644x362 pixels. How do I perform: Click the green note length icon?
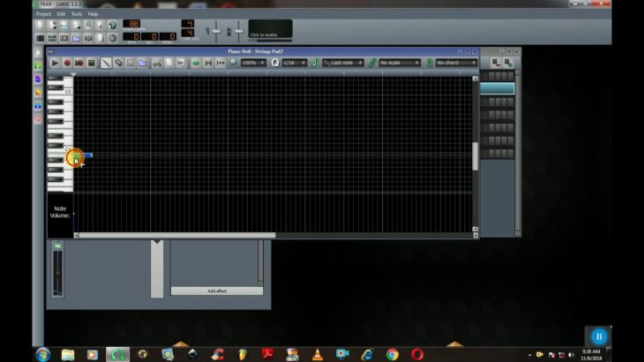tap(315, 63)
